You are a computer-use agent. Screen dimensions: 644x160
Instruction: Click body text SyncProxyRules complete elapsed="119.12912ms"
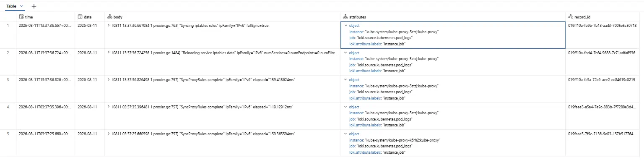pyautogui.click(x=203, y=107)
